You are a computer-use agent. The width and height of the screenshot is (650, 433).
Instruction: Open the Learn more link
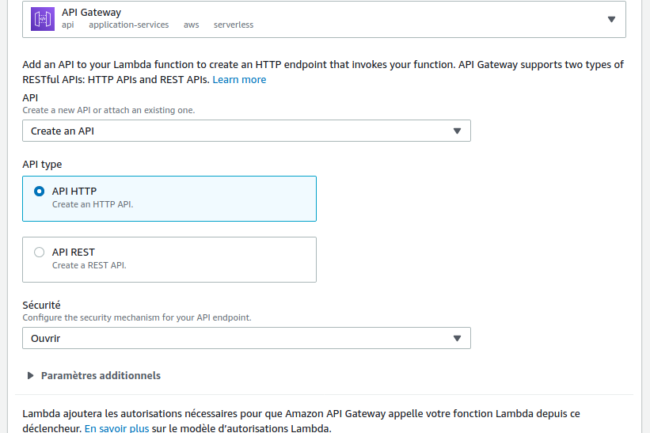(239, 80)
